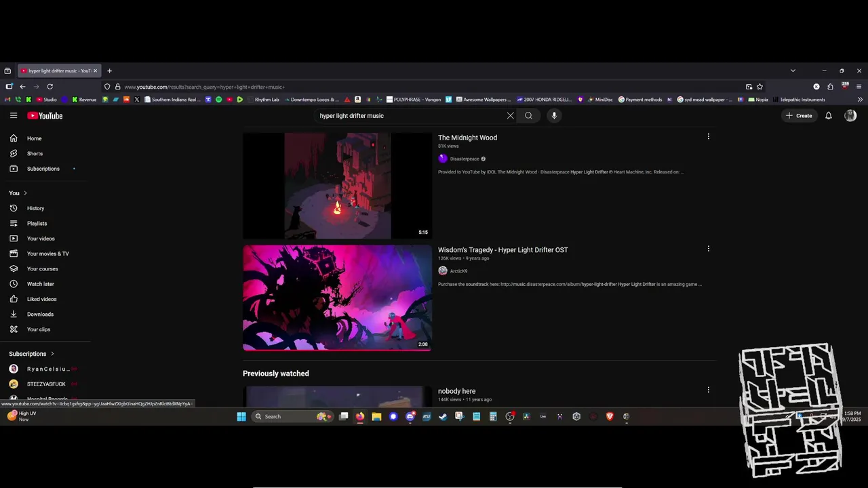Select the hyper light drifter music tab
868x488 pixels.
click(x=58, y=70)
